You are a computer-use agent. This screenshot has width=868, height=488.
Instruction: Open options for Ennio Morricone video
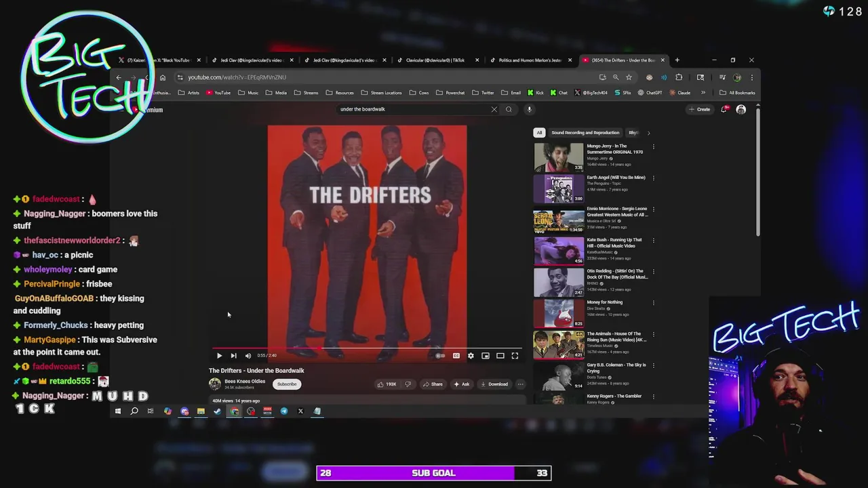[x=654, y=209]
